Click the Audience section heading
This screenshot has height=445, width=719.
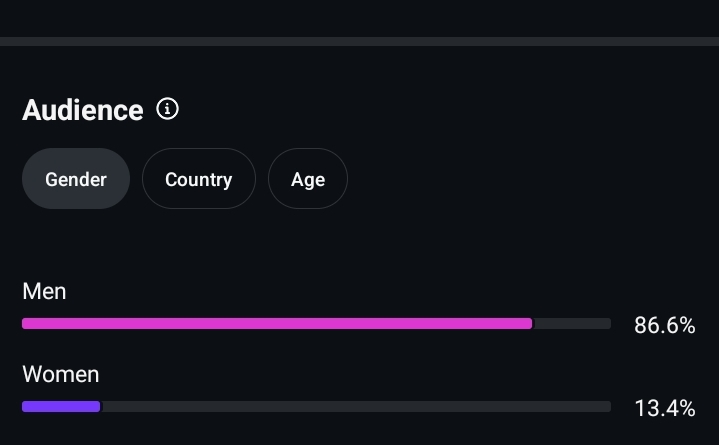point(83,110)
